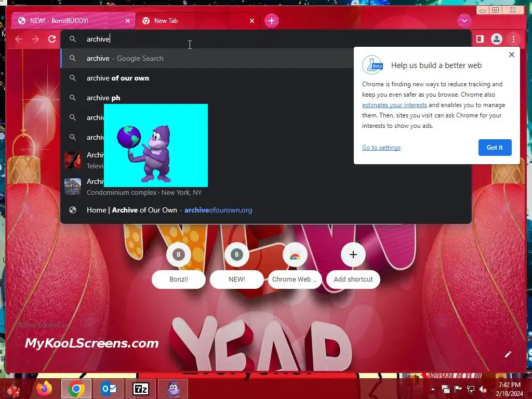
Task: Click the Beta flask icon in the popup
Action: tap(373, 65)
